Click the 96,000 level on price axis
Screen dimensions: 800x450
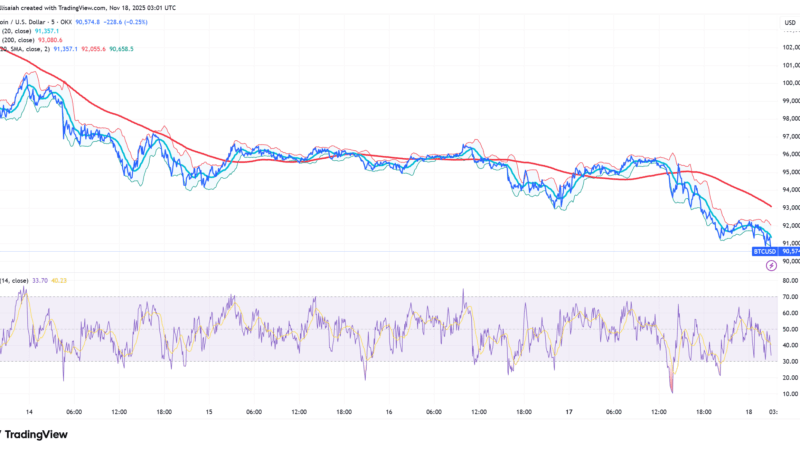(789, 154)
